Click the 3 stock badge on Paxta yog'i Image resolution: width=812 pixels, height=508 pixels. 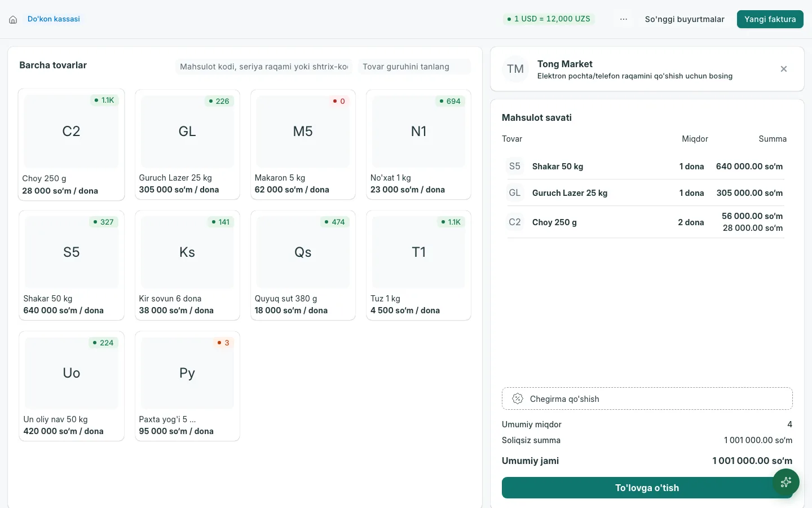(223, 343)
